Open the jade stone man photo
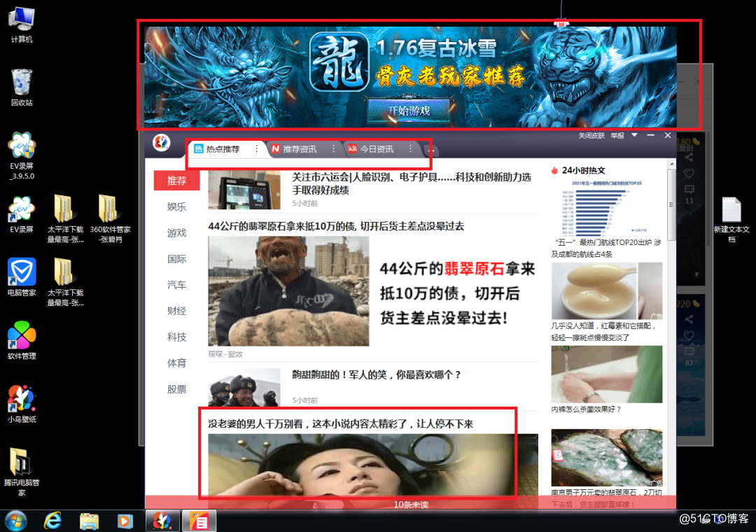 tap(288, 290)
